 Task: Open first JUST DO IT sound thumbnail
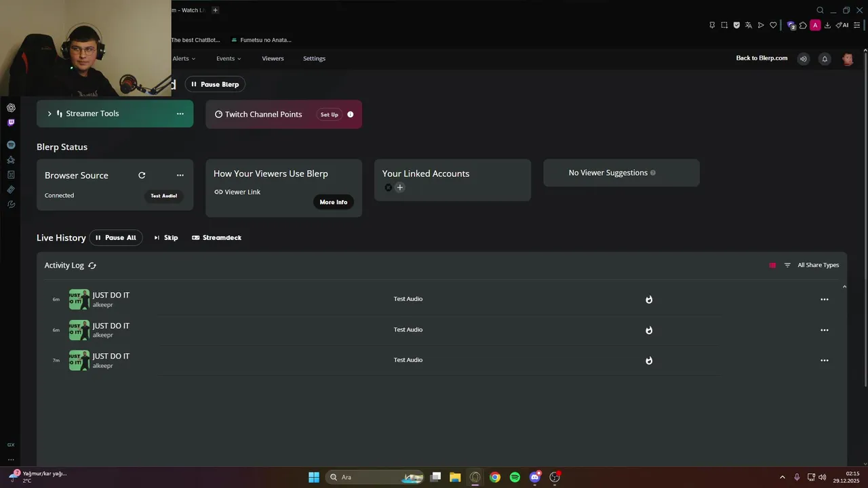pyautogui.click(x=79, y=300)
